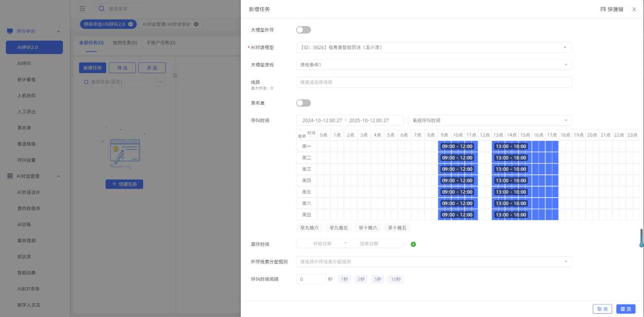The image size is (644, 317).
Task: Select the 早九晚五 time preset
Action: (338, 228)
